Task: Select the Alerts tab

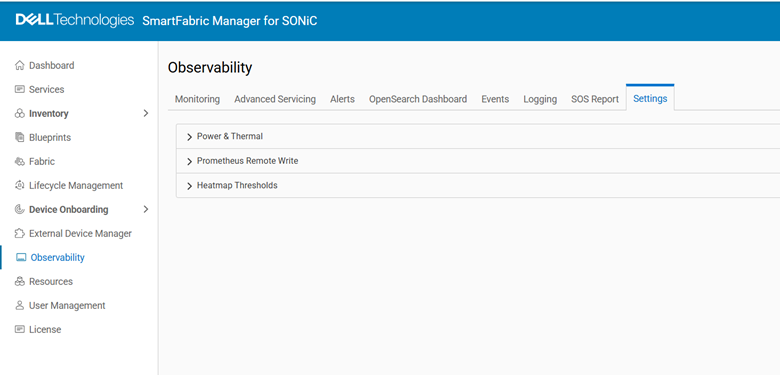Action: click(342, 99)
